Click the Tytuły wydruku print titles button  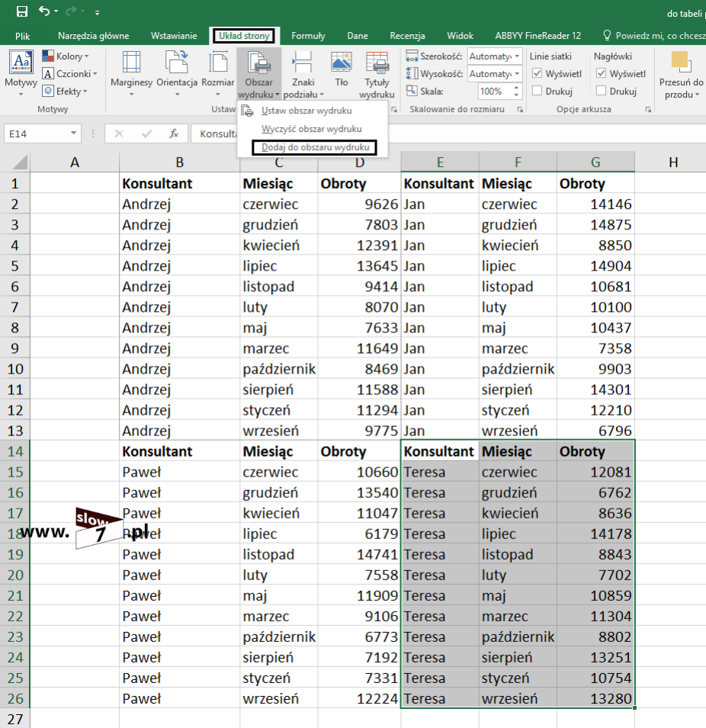(377, 73)
